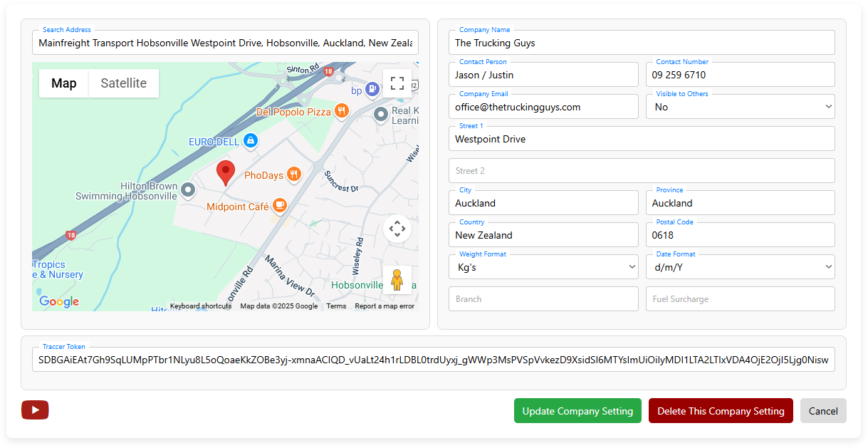Open the Date Format dropdown
Screen dimensions: 868x448
click(x=740, y=267)
